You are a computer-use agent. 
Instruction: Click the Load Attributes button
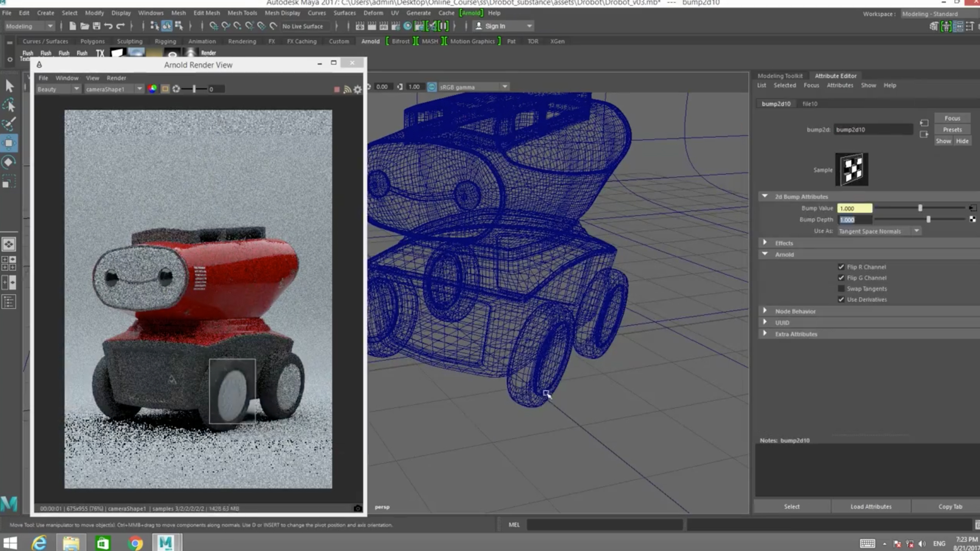pos(870,507)
